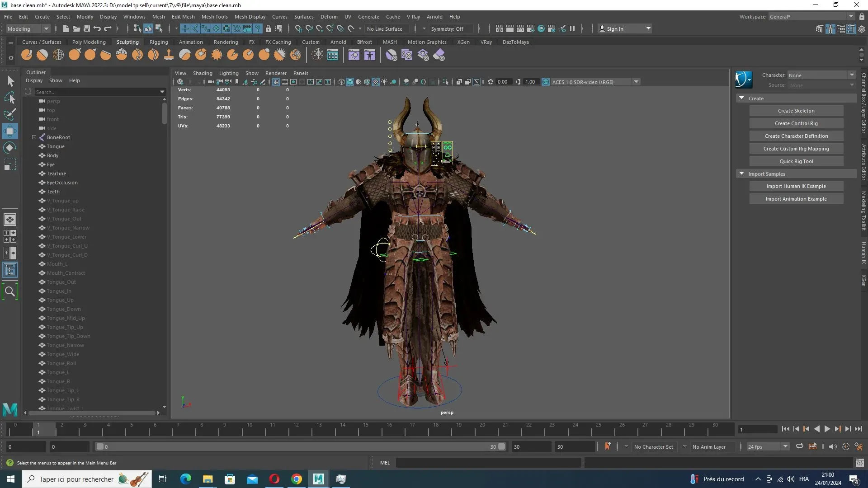Click the Create Control Rig button
The height and width of the screenshot is (488, 868).
(x=796, y=123)
